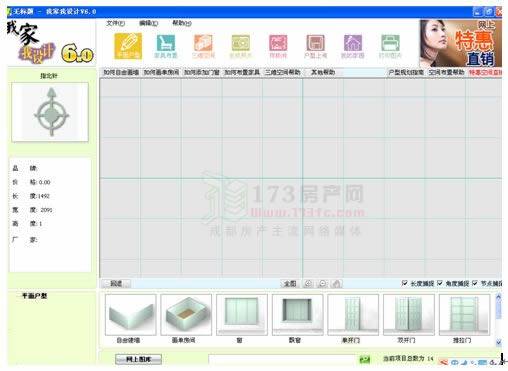This screenshot has height=371, width=508.
Task: Select the 单开门 single door thumbnail
Action: [x=353, y=315]
